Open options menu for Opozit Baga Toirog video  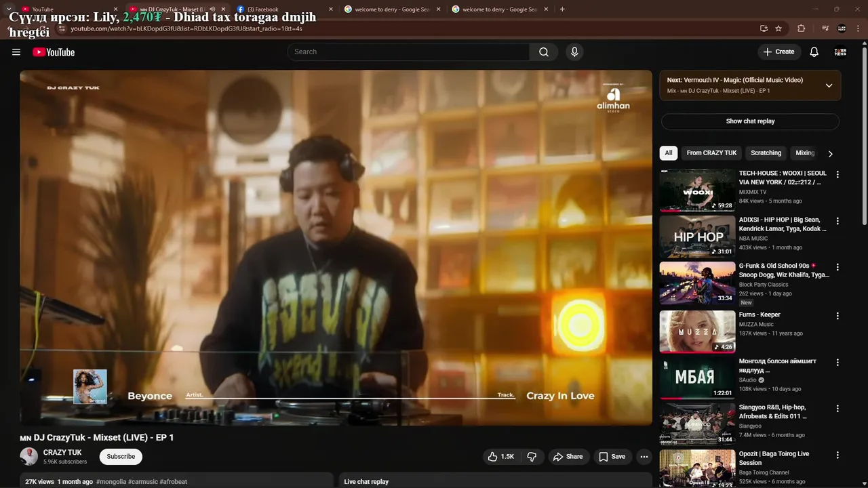(x=837, y=455)
